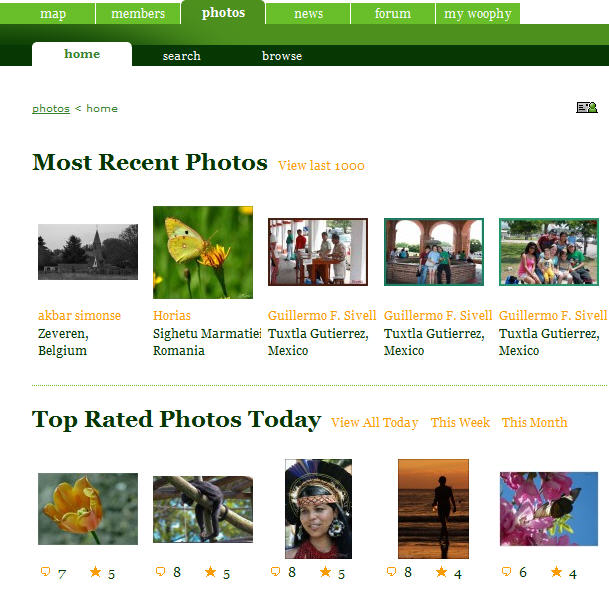Show top rated This Week

[460, 423]
